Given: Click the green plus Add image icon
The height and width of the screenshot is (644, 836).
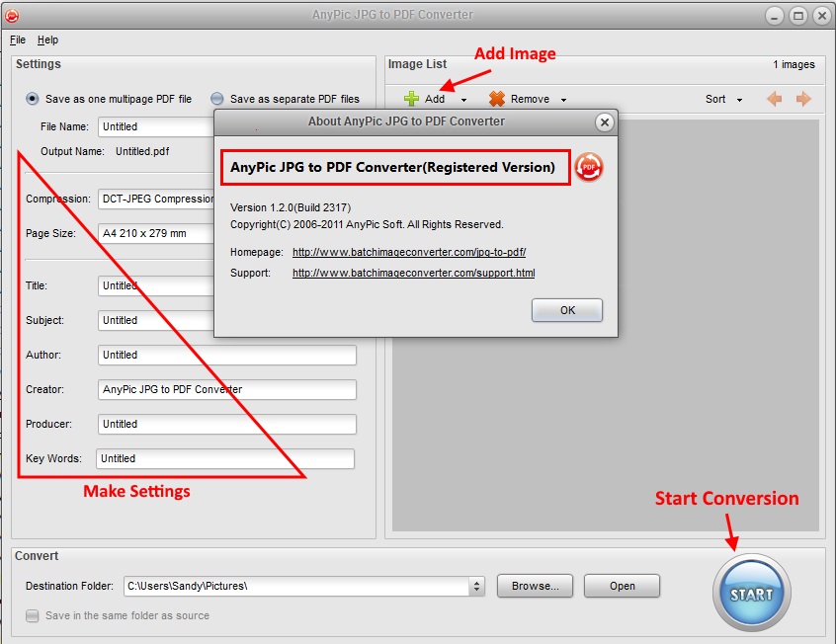Looking at the screenshot, I should (412, 99).
